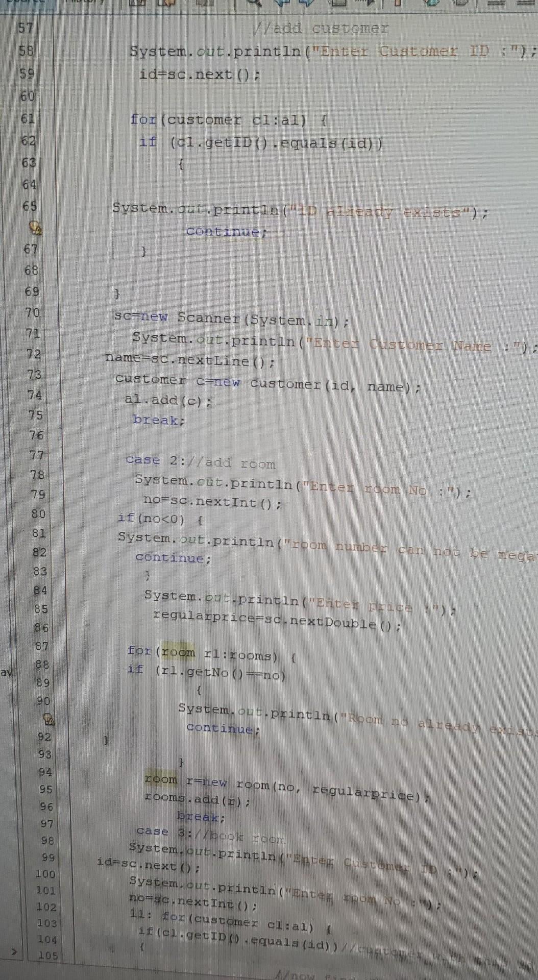Click the if (rl.getNo()==no) line
This screenshot has height=980, width=538.
click(x=207, y=672)
